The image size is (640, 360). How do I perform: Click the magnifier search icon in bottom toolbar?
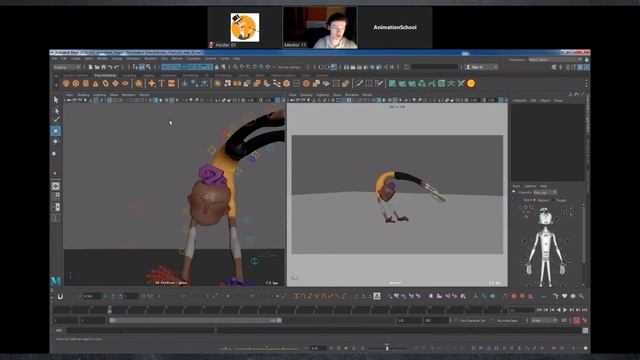[581, 296]
